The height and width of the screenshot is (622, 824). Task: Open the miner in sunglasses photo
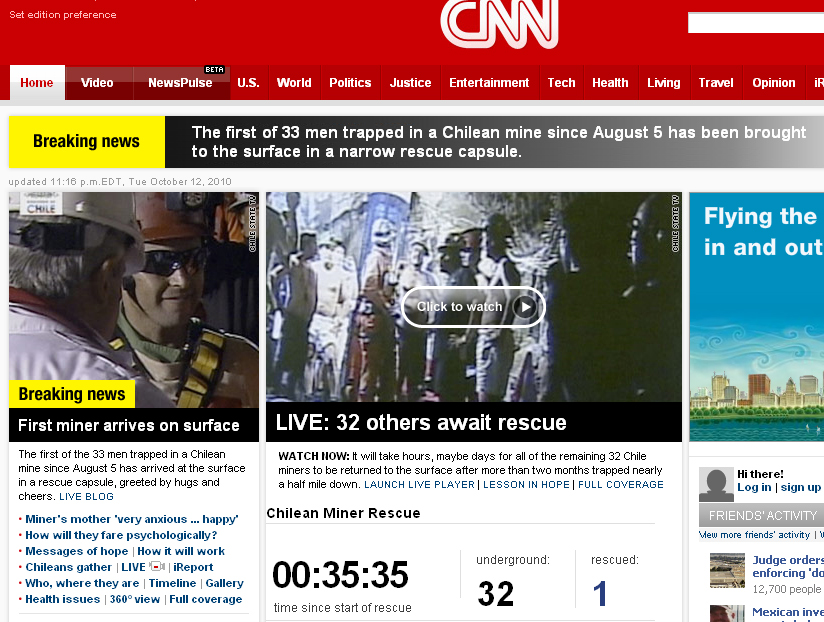[134, 299]
